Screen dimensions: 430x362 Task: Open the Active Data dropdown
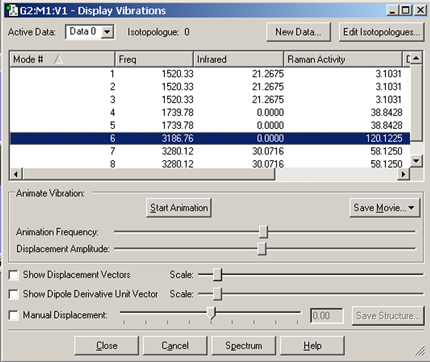107,32
